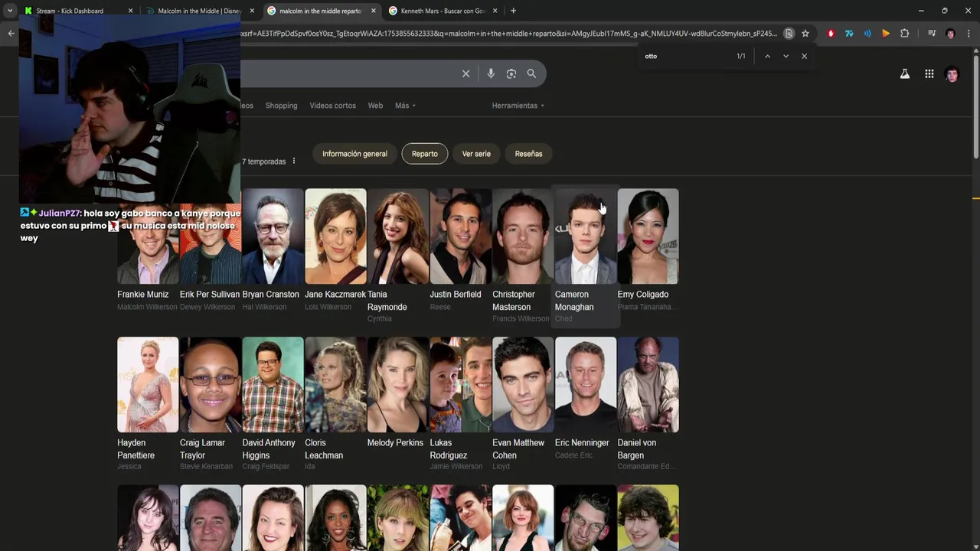Open Emy Coligado cast photo
Viewport: 980px width, 551px height.
648,236
